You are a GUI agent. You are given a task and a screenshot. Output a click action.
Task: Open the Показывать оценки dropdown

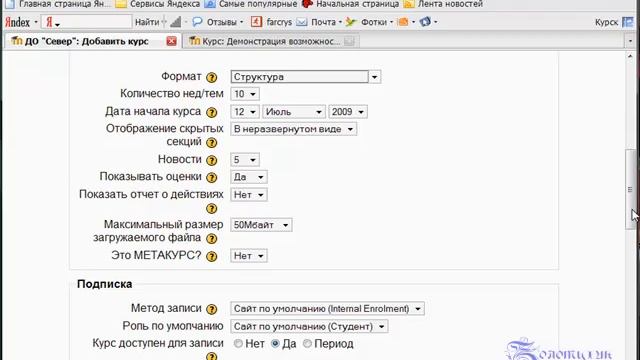click(x=249, y=177)
